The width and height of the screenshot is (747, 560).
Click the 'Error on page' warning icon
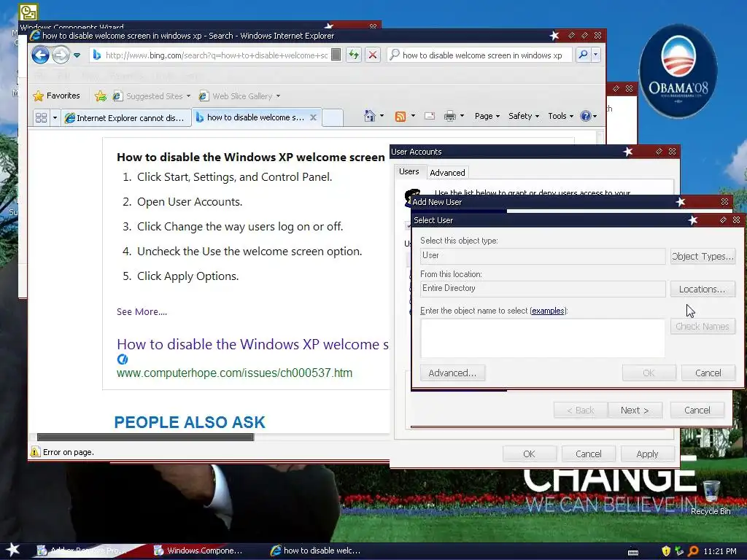click(x=35, y=451)
